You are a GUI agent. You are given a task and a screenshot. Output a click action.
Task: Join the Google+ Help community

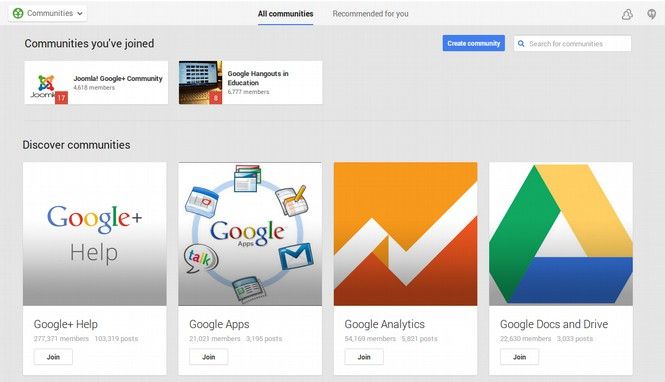pyautogui.click(x=53, y=357)
